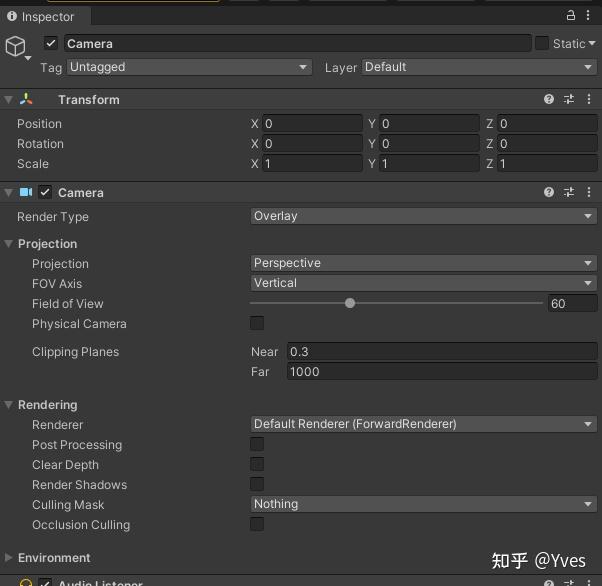The width and height of the screenshot is (602, 586).
Task: Open the Culling Mask dropdown
Action: [423, 504]
